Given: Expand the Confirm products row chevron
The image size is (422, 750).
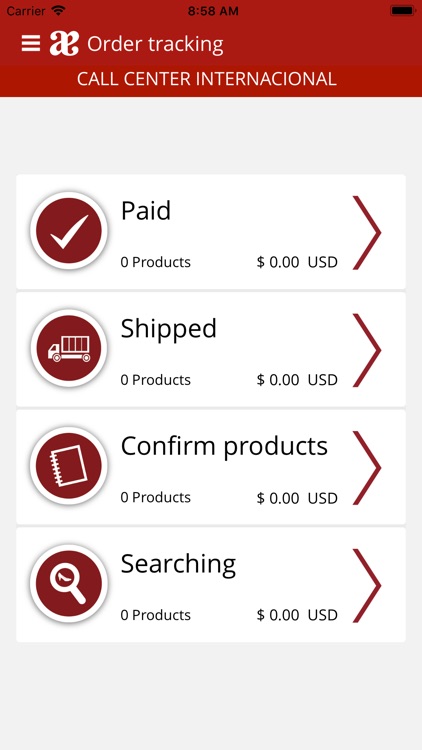Looking at the screenshot, I should tap(367, 468).
